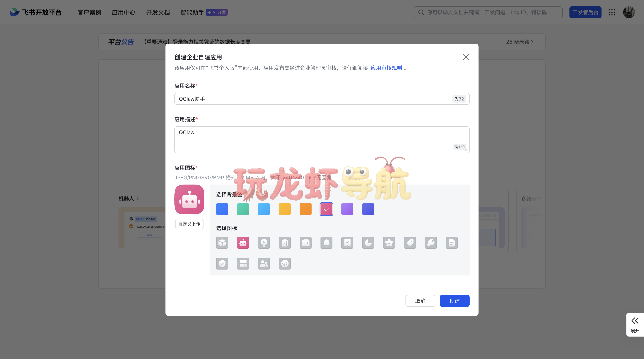Select the cube app icon
644x359 pixels.
tap(222, 243)
